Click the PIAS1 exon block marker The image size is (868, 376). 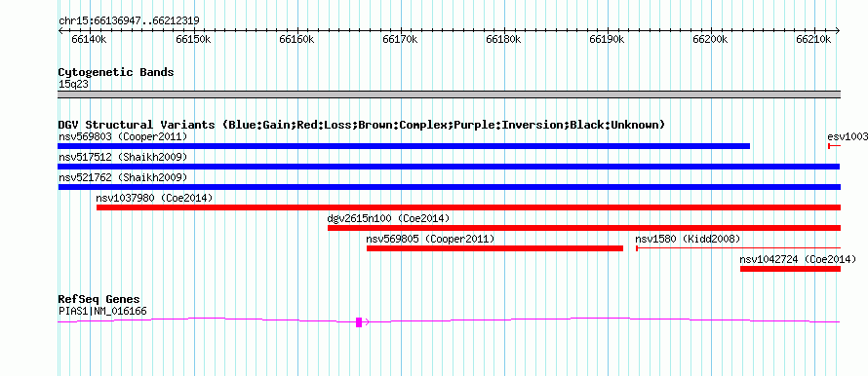pyautogui.click(x=359, y=322)
